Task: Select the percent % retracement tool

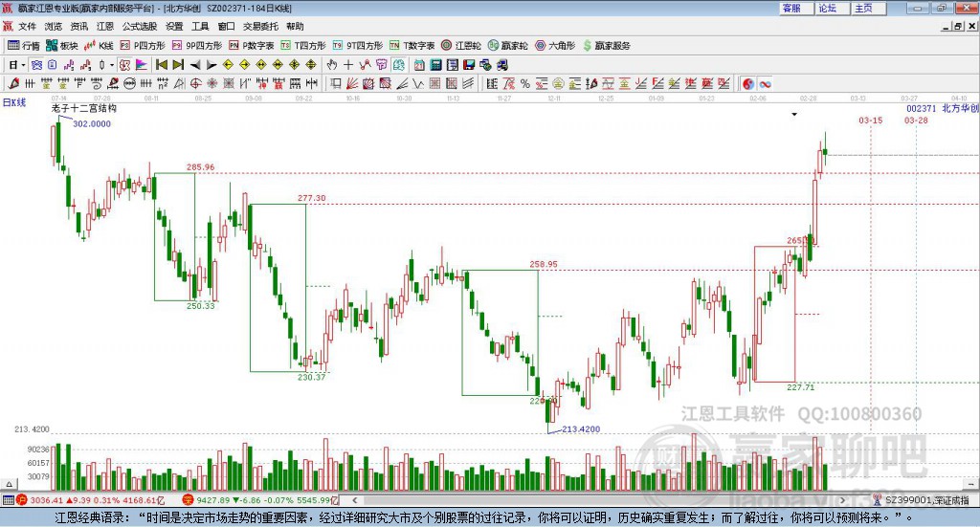Action: (525, 83)
